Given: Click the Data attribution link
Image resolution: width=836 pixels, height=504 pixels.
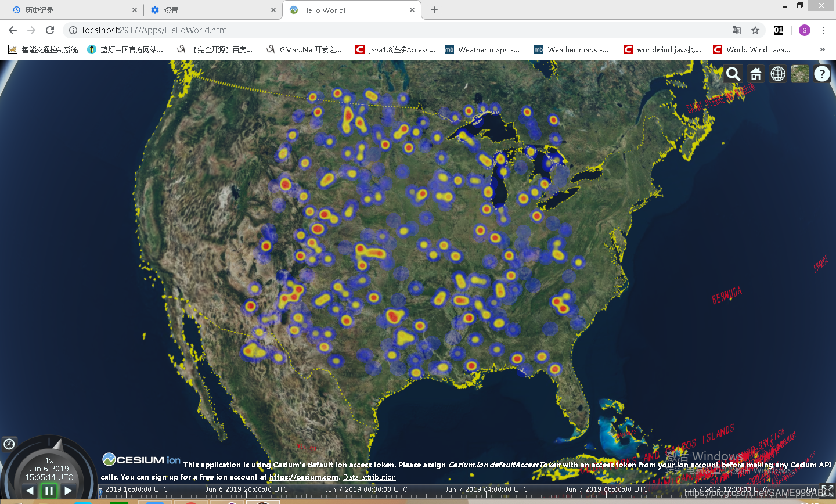Looking at the screenshot, I should coord(369,477).
